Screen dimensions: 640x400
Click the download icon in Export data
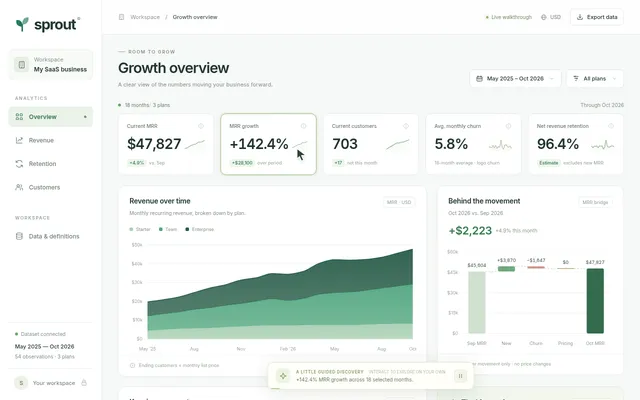(580, 17)
